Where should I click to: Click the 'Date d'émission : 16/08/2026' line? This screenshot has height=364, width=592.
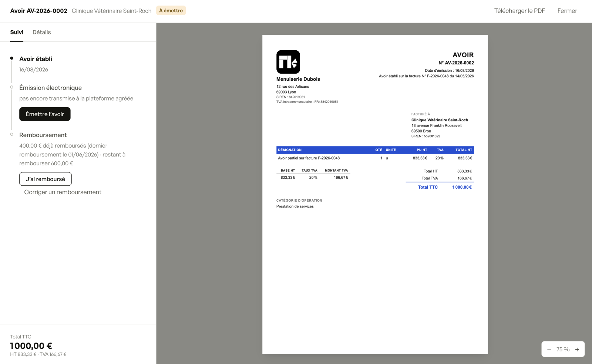[x=449, y=70]
